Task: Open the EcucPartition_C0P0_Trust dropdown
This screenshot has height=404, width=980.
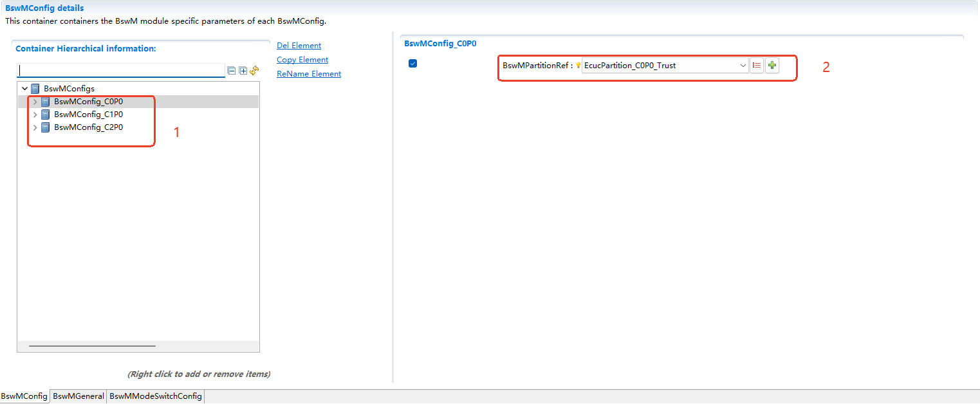Action: coord(743,65)
